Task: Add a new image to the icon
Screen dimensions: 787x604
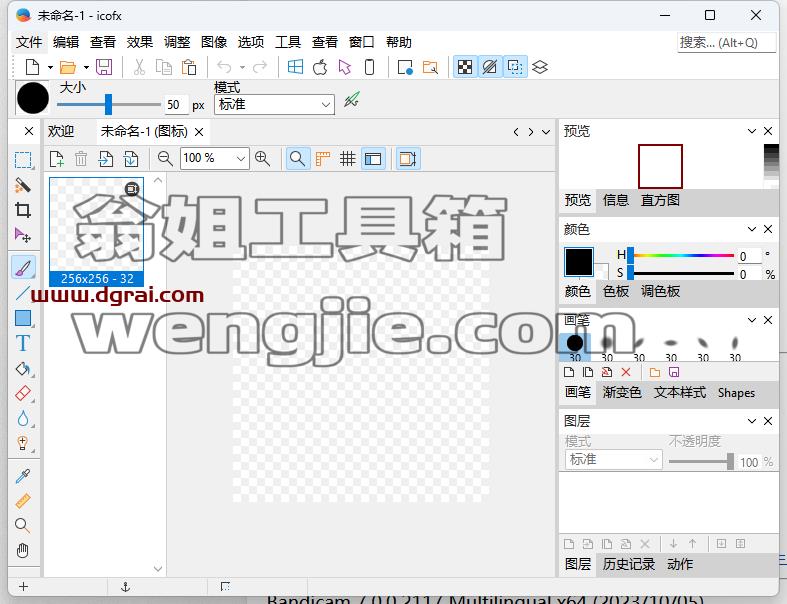Action: point(57,159)
